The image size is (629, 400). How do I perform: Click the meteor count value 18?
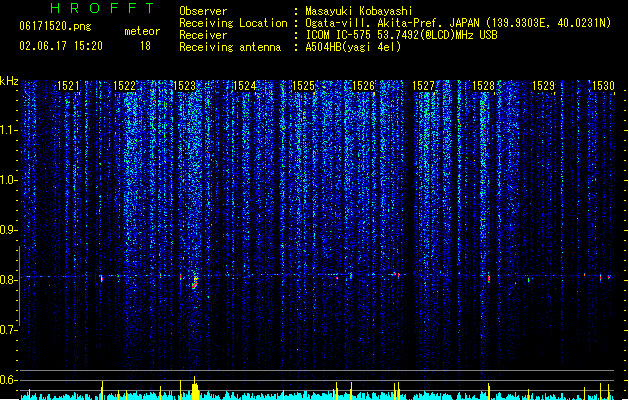click(145, 46)
